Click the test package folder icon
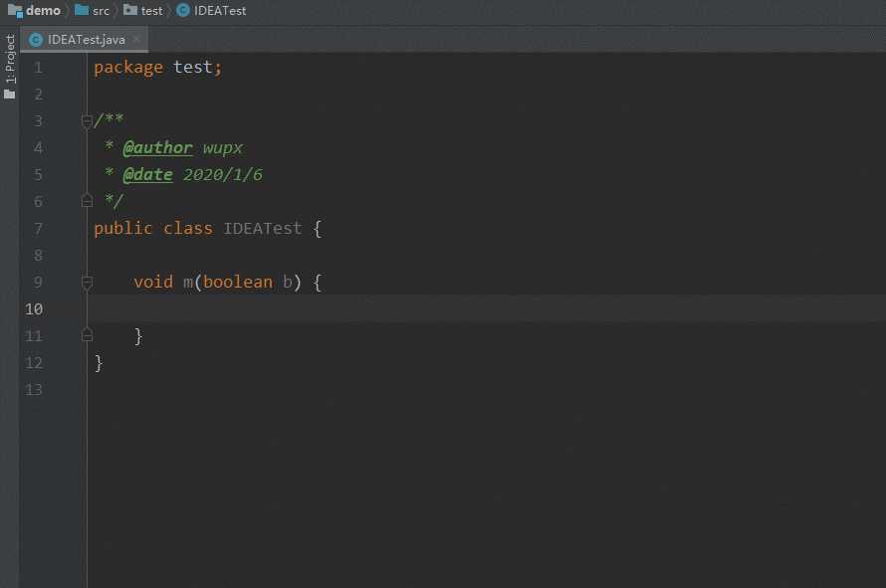This screenshot has height=588, width=886. tap(130, 10)
